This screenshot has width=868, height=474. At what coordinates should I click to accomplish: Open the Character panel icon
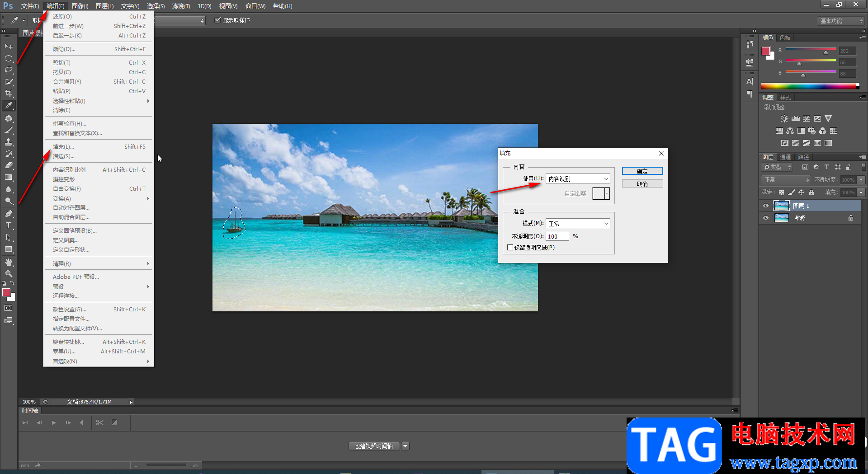[750, 82]
